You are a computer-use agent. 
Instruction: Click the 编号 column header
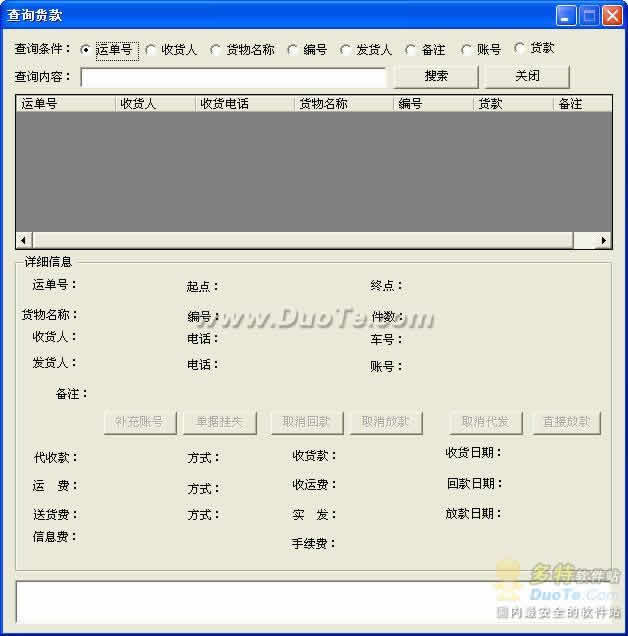[433, 104]
